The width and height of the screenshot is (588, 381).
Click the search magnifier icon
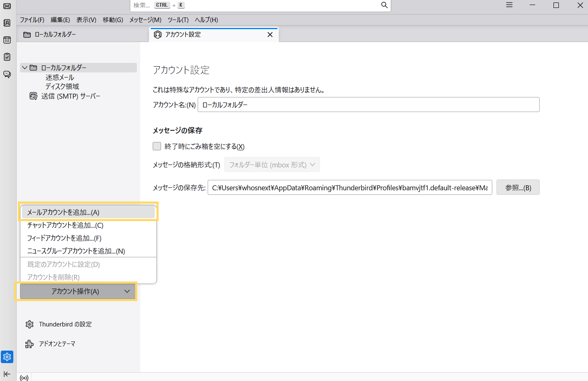(x=384, y=5)
